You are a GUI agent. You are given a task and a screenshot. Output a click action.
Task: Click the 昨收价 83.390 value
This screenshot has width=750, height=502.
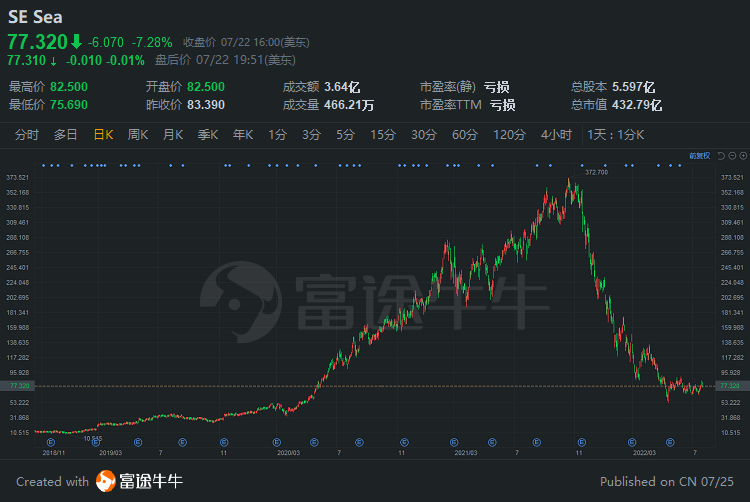coord(206,105)
